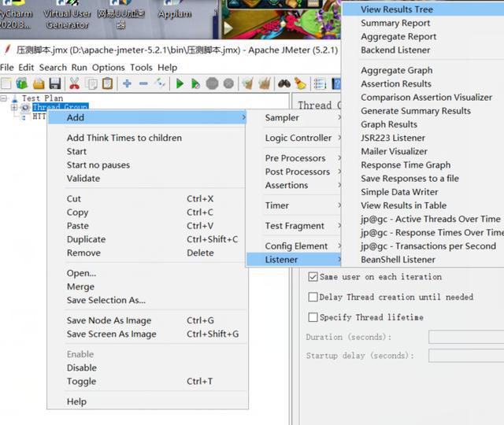The image size is (504, 425).
Task: Click the Toggle toolbar icon
Action: click(x=160, y=83)
